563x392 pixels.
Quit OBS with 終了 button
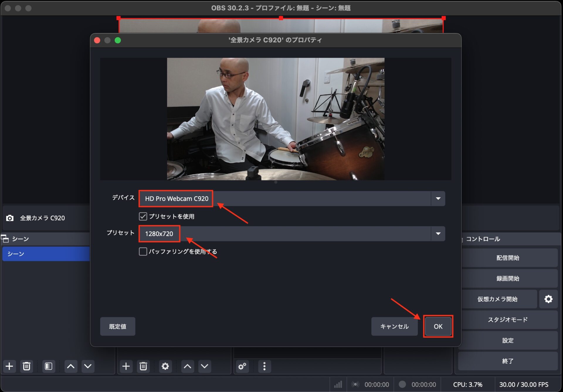(x=508, y=361)
